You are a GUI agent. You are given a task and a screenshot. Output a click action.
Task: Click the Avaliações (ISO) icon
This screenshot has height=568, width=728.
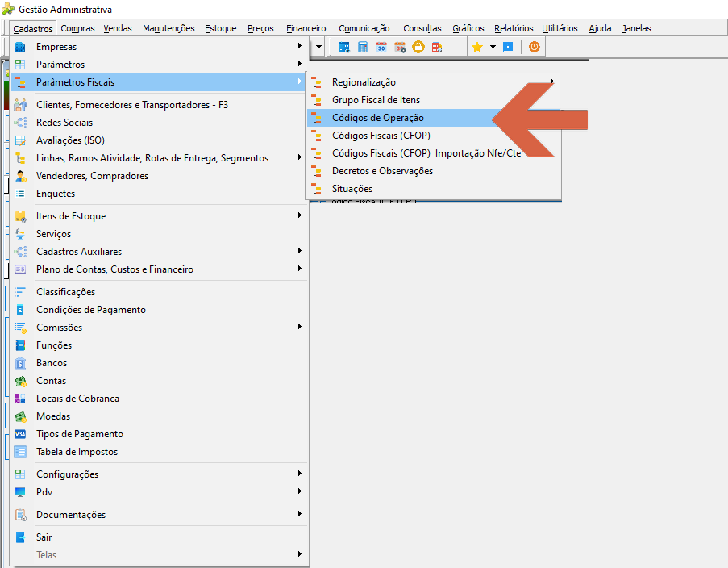(x=20, y=140)
